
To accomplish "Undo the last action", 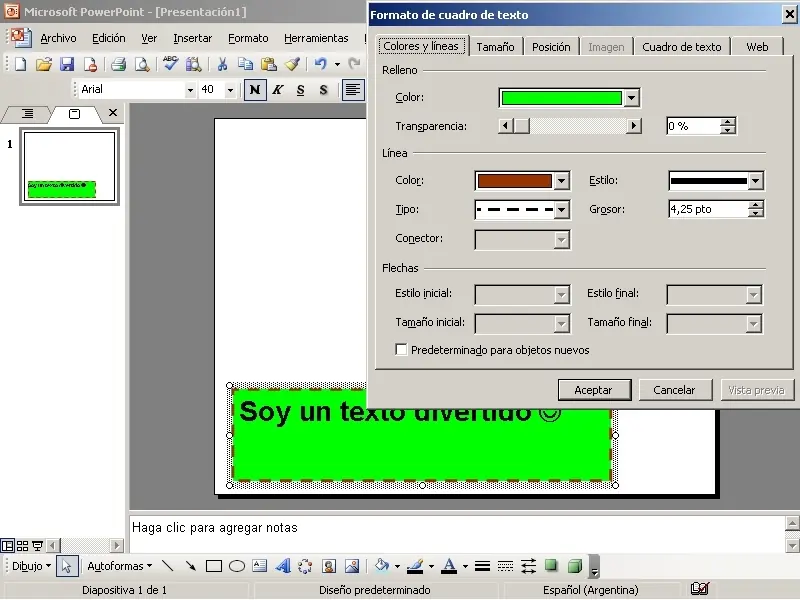I will [x=320, y=64].
